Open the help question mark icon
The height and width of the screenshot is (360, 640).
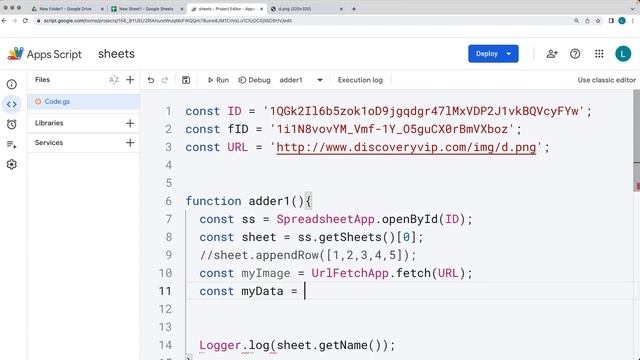(575, 54)
